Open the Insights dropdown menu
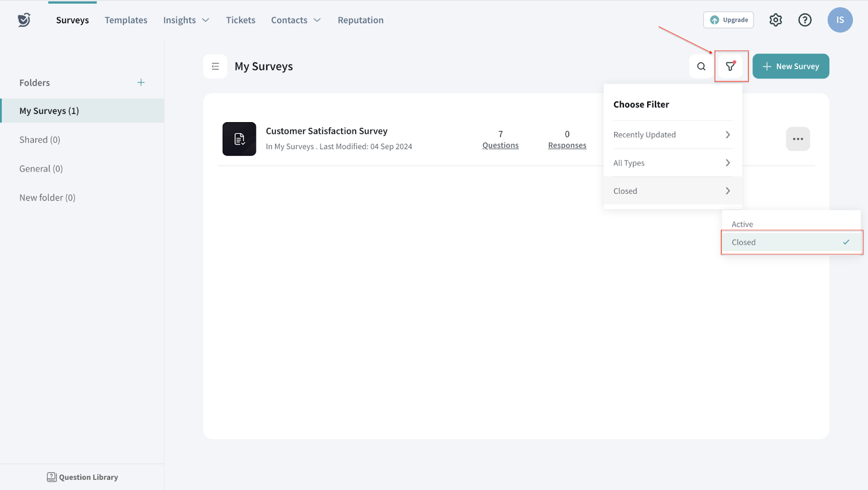The image size is (868, 490). [186, 20]
